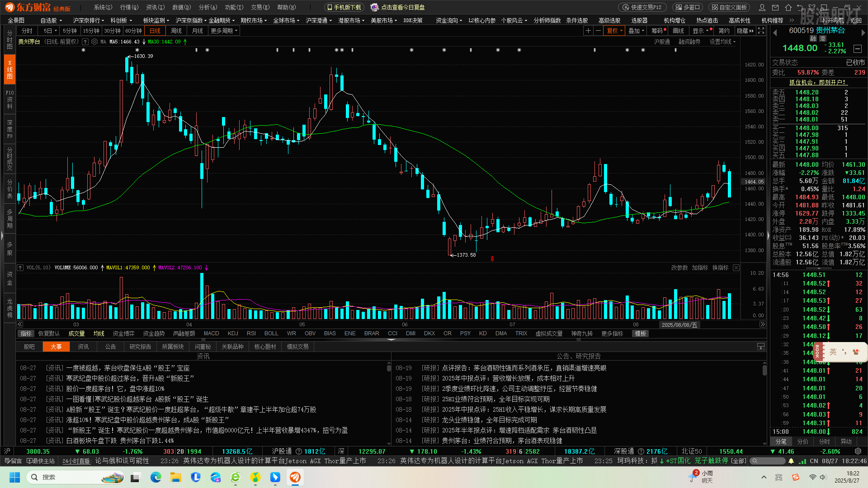
Task: Toggle the 成交量 volume indicator
Action: click(x=76, y=333)
